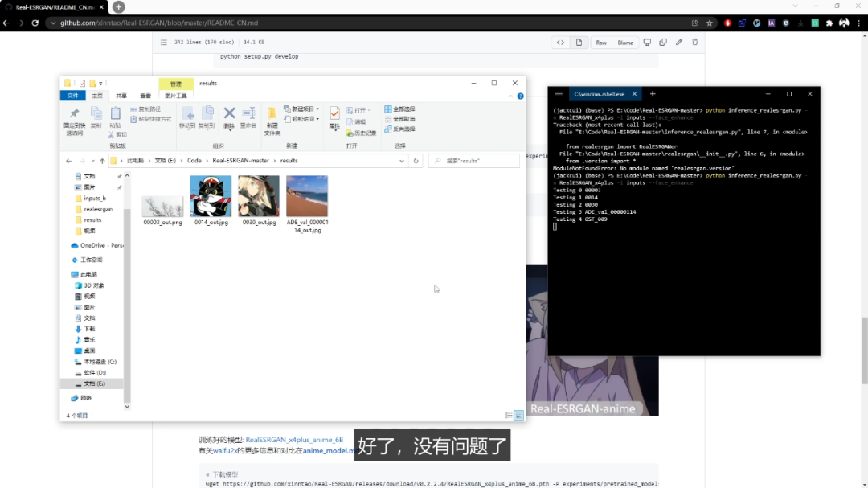Select 网络 (Network) in navigation pane
Screen dimensions: 868x488
coord(81,398)
